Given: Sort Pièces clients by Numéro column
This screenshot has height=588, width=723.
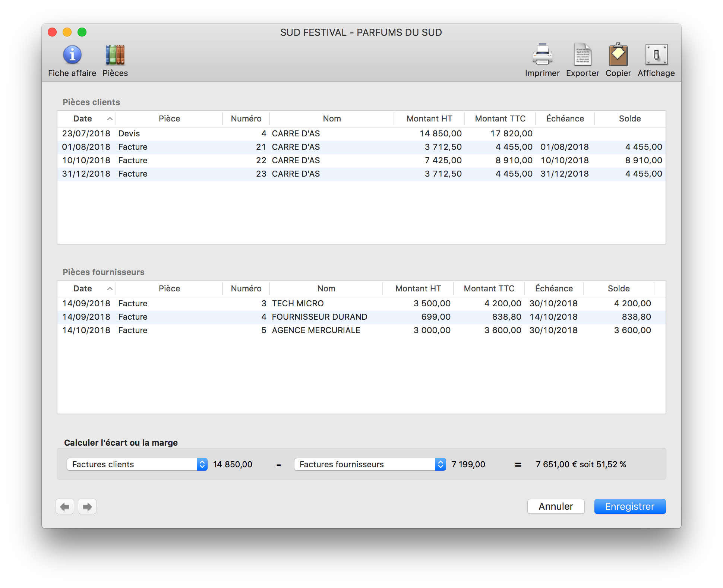Looking at the screenshot, I should coord(246,119).
